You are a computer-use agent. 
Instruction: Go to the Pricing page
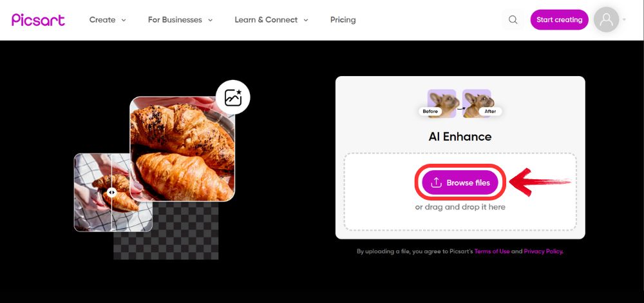pos(343,20)
